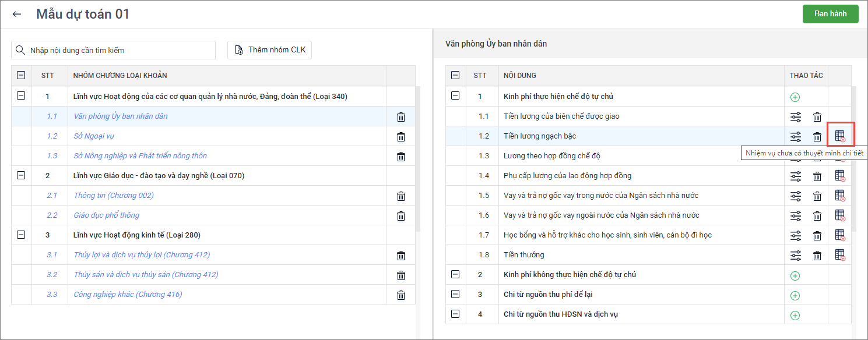The height and width of the screenshot is (340, 868).
Task: Click the back arrow beside Mẫu dự toán 01
Action: 17,14
